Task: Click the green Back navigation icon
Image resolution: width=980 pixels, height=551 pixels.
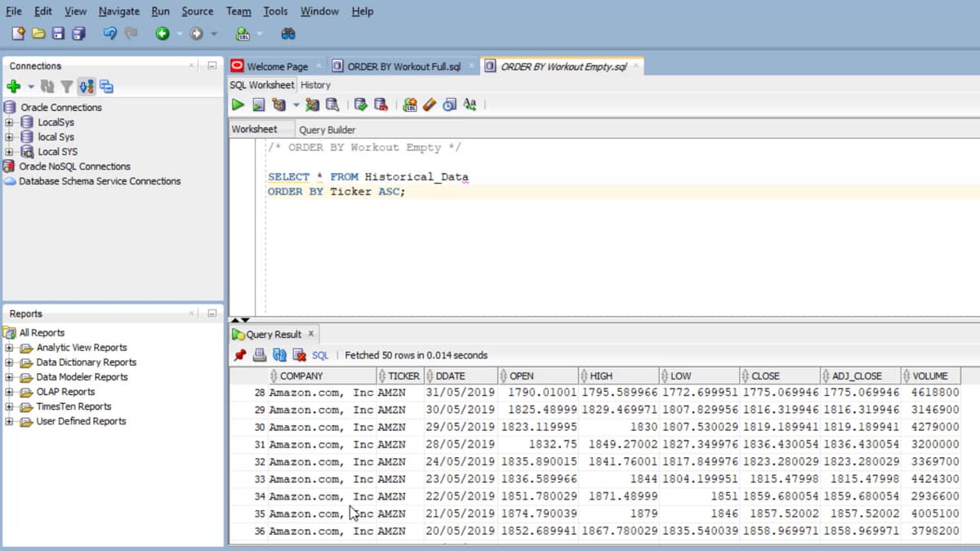Action: 163,33
